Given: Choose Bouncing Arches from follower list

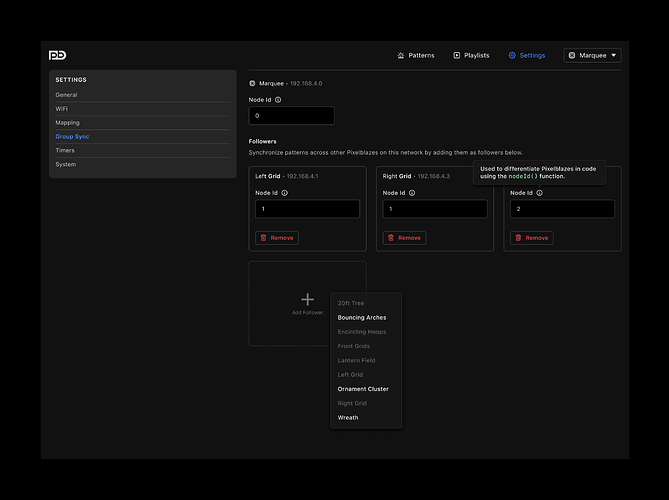Looking at the screenshot, I should point(366,317).
